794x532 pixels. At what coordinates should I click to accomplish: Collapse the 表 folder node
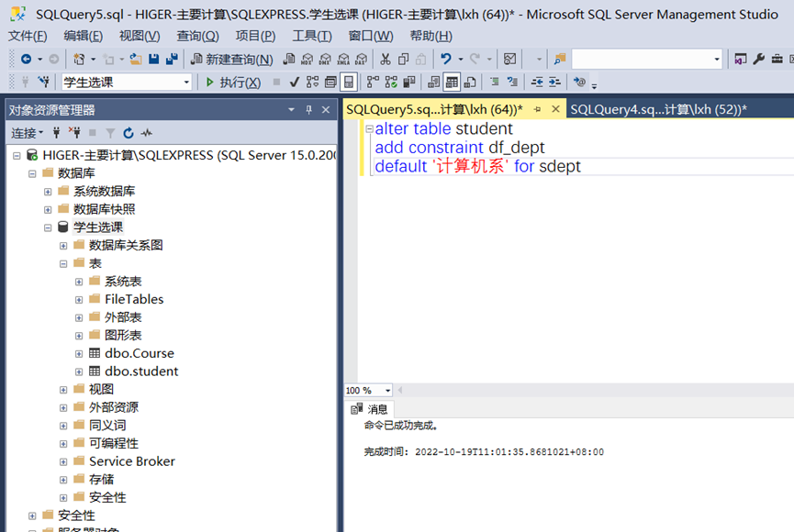[x=63, y=264]
